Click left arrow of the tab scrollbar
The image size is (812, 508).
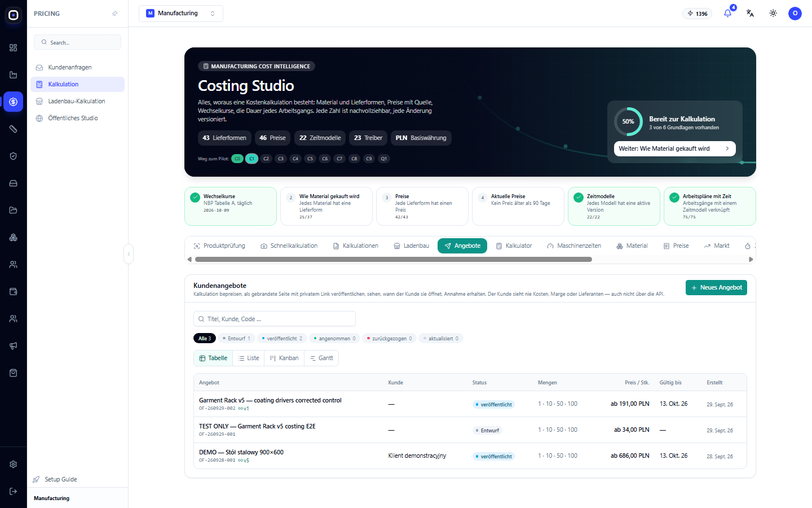[189, 260]
